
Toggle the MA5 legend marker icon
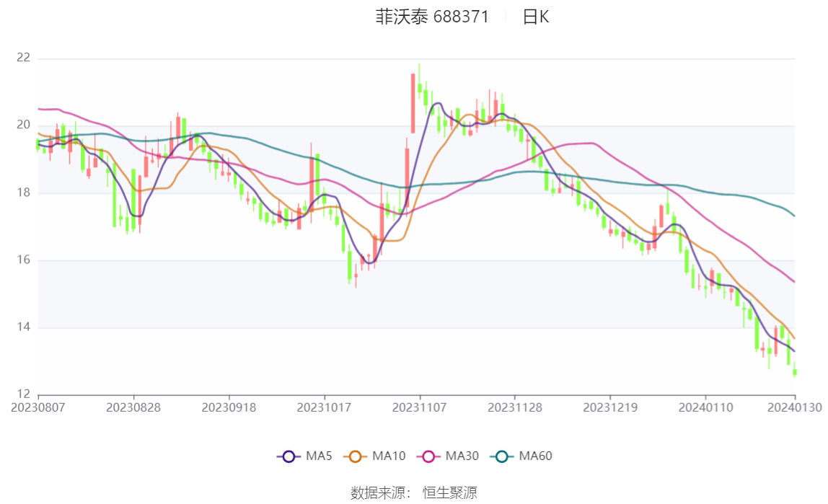289,456
